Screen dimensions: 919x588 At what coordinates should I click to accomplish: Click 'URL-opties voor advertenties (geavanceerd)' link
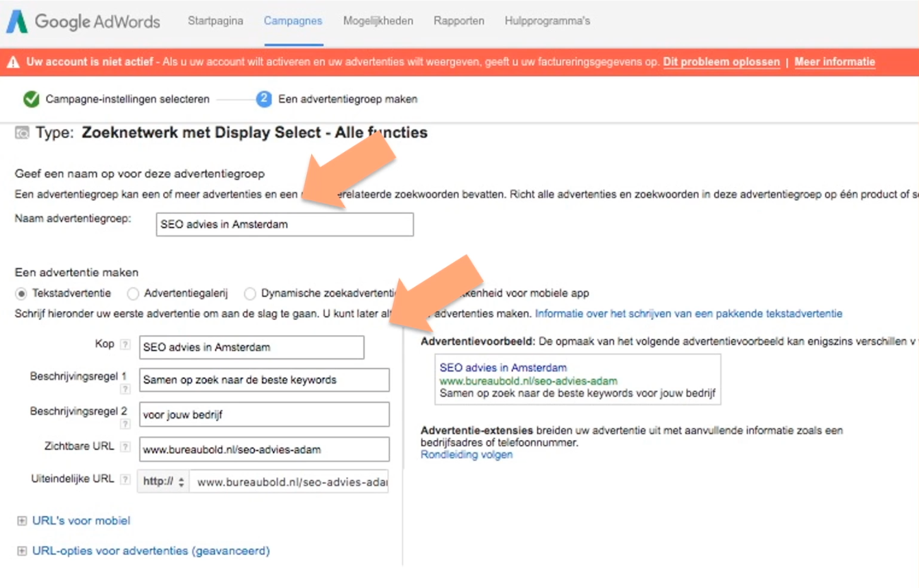tap(151, 551)
